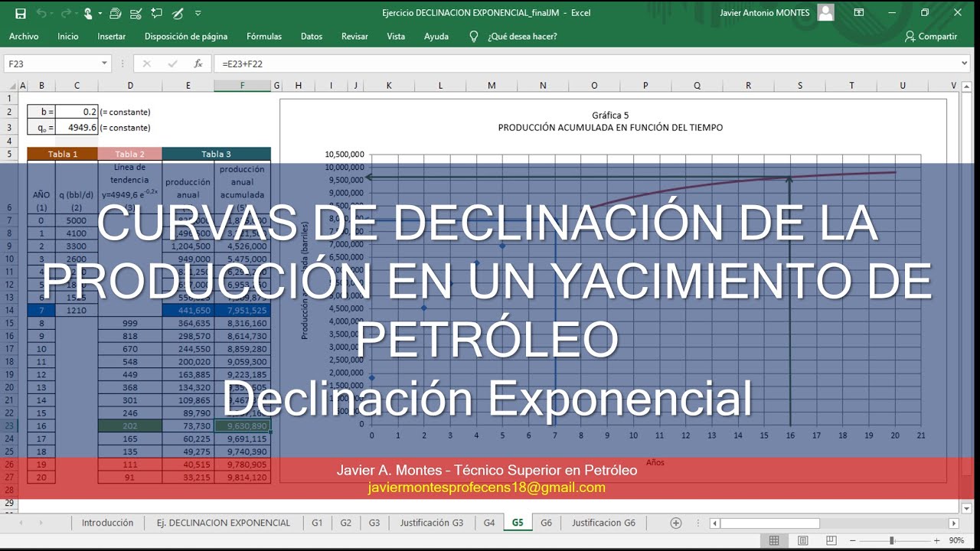
Task: Click the ink drawing pen icon
Action: pyautogui.click(x=178, y=13)
